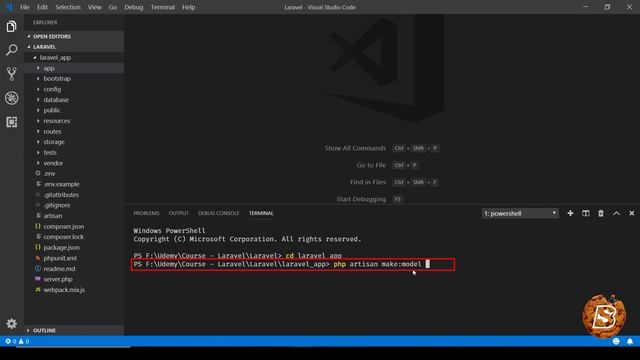Screen dimensions: 640x360
Task: Collapse the LARAVEL workspace section
Action: pyautogui.click(x=74, y=47)
